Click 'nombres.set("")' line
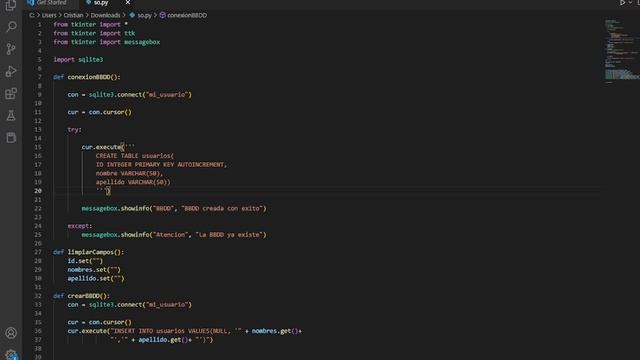 [94, 269]
